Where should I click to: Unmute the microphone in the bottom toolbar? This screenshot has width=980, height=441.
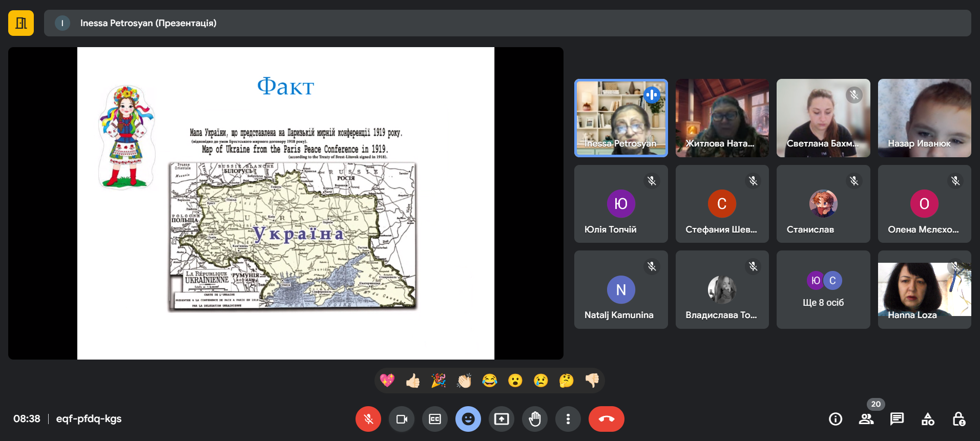[368, 419]
